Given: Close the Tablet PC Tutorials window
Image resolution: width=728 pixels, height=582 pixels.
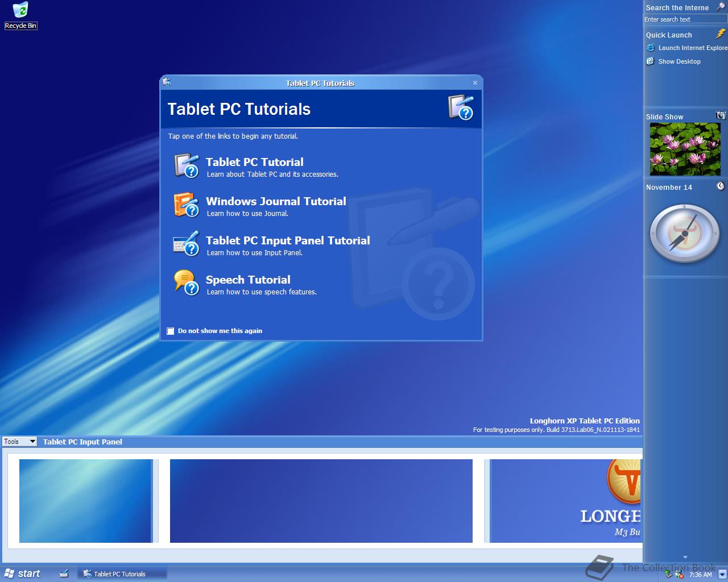Looking at the screenshot, I should tap(475, 82).
